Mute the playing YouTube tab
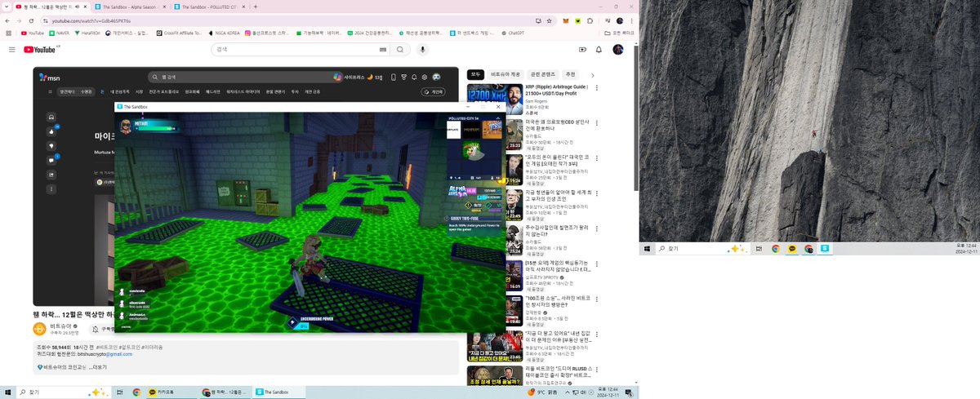The image size is (980, 399). [77, 6]
